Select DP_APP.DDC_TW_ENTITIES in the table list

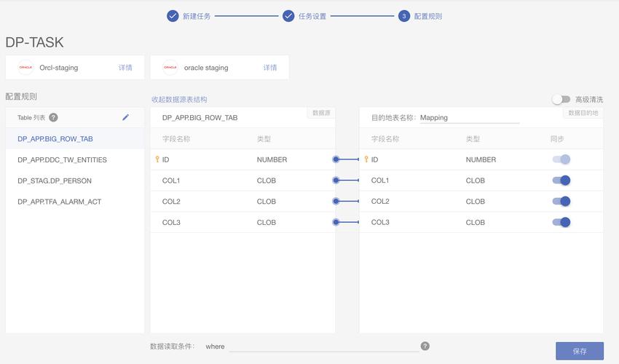pos(75,160)
